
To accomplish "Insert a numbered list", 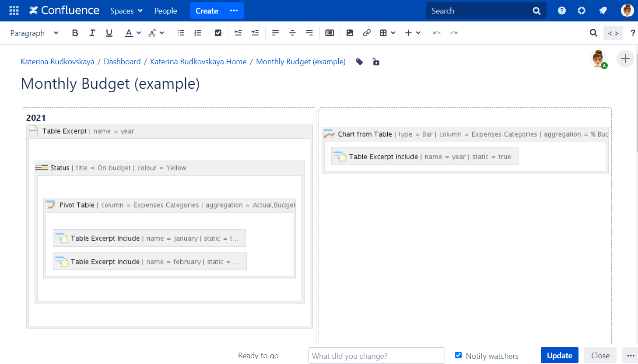I will coord(198,33).
